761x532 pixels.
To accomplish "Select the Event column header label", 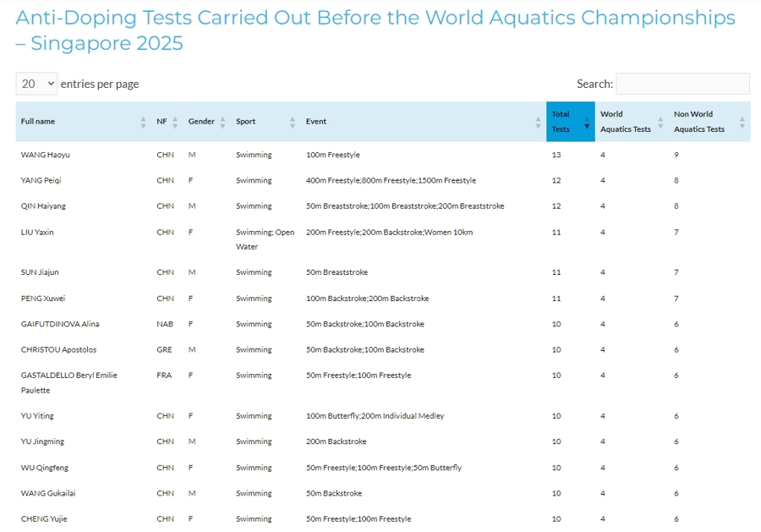I will (316, 121).
